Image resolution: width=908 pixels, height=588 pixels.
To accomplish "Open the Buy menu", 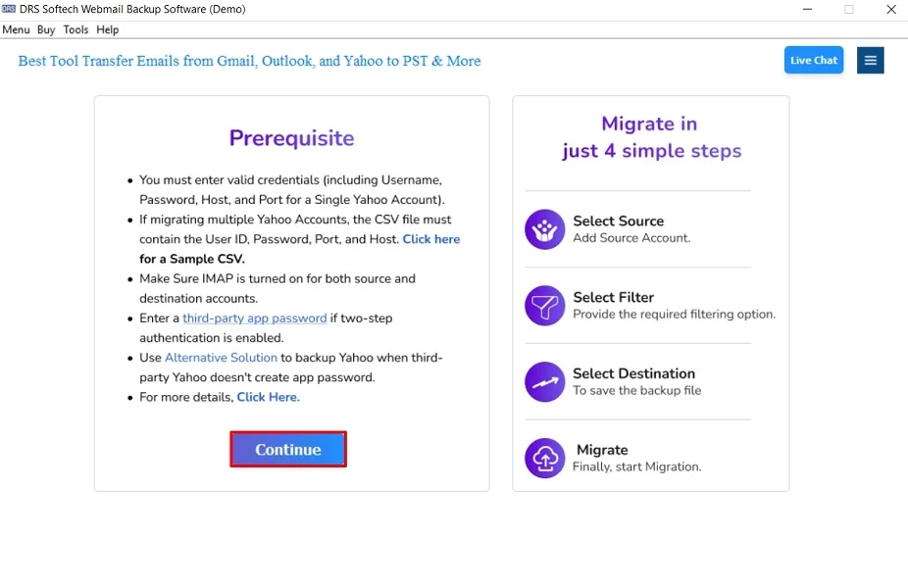I will click(x=45, y=29).
